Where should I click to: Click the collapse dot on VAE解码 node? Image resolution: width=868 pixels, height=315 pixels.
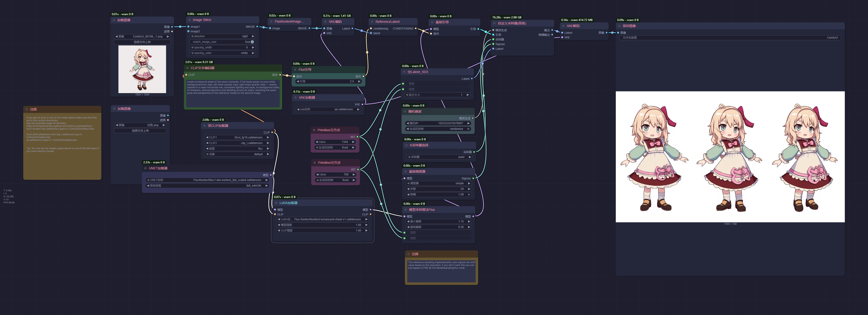tap(563, 26)
